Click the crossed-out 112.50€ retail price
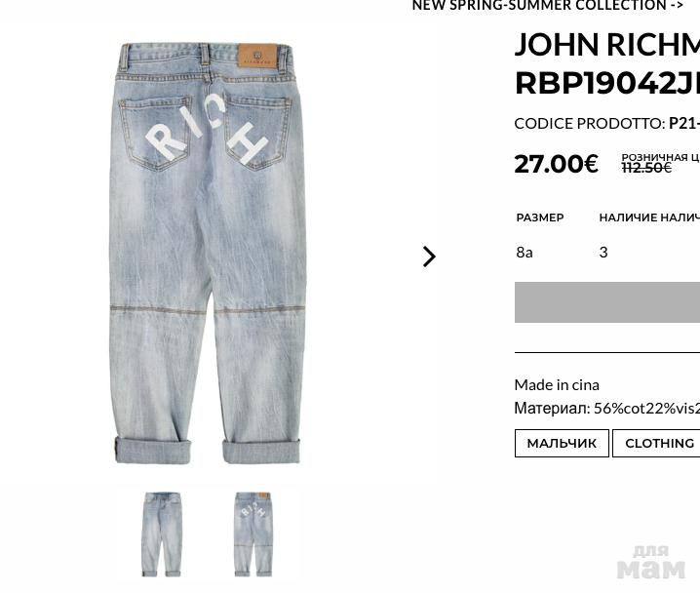The width and height of the screenshot is (700, 593). [646, 168]
